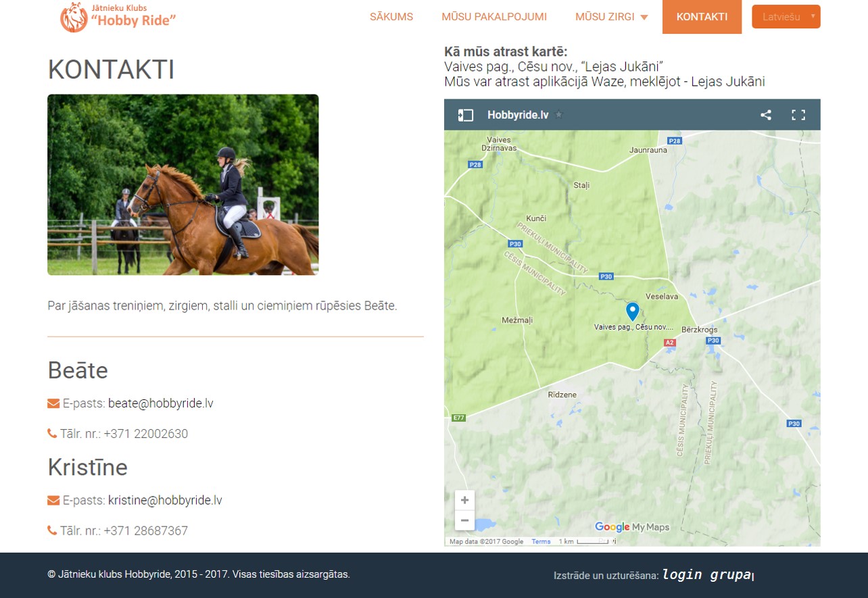Click phone icon beside Kristīne's number

(52, 530)
